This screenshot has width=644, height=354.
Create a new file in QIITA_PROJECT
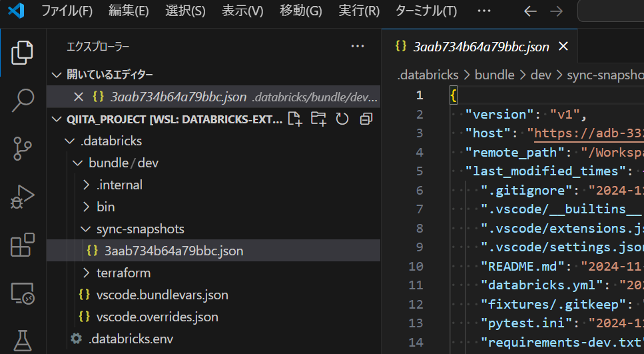coord(295,119)
